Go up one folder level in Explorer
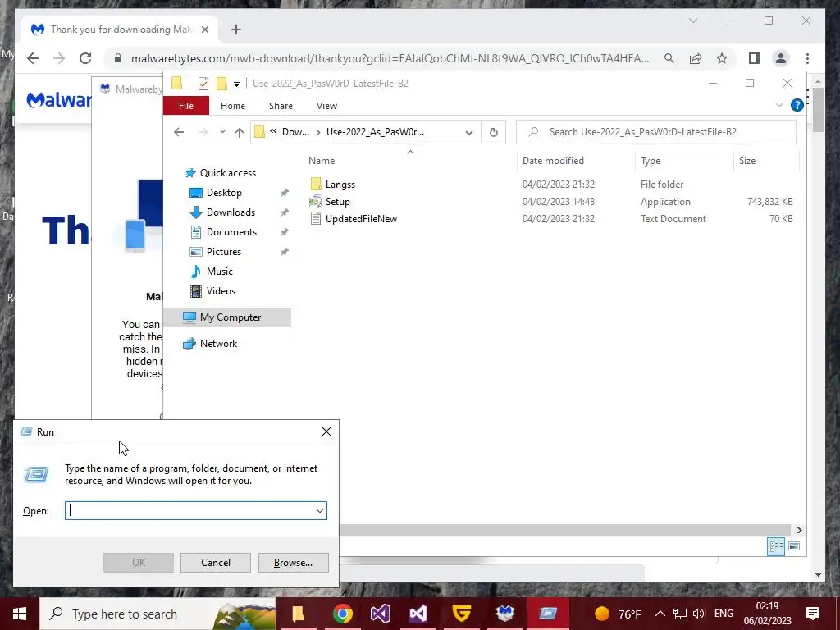This screenshot has height=630, width=840. click(240, 132)
